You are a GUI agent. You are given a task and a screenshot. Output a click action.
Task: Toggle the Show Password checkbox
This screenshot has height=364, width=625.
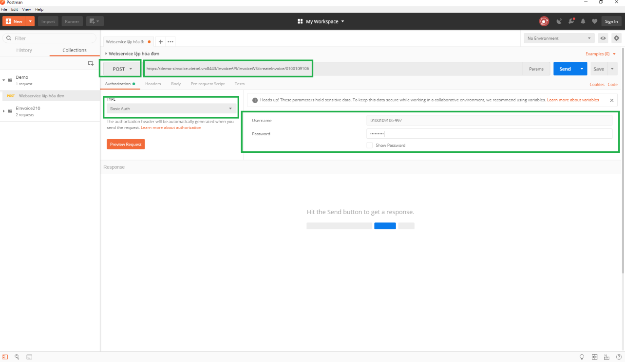click(x=370, y=146)
